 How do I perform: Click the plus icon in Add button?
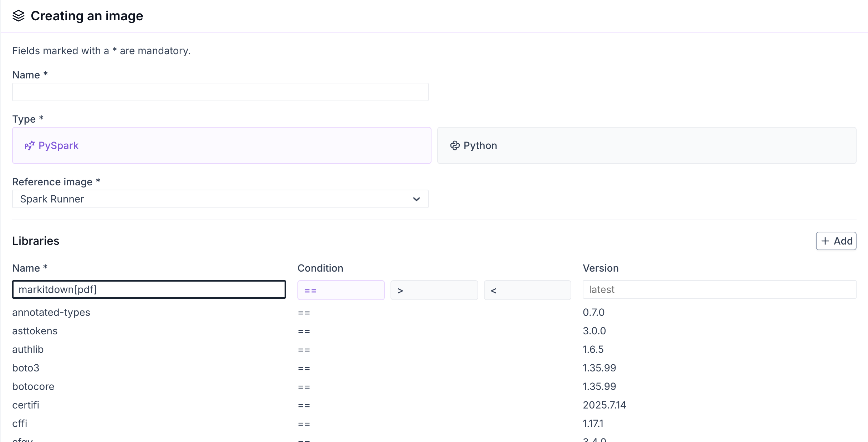pyautogui.click(x=825, y=241)
